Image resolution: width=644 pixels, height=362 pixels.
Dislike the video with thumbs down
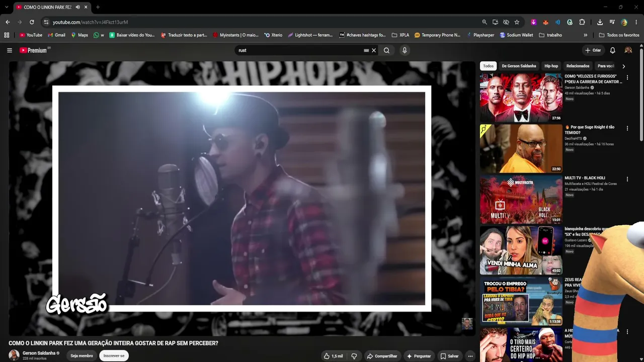(354, 356)
